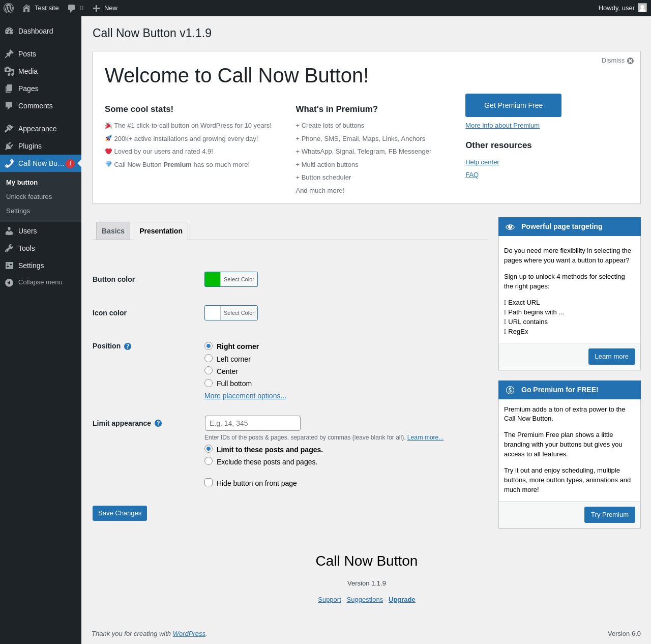The width and height of the screenshot is (651, 644).
Task: Click the Test site home icon
Action: click(26, 8)
